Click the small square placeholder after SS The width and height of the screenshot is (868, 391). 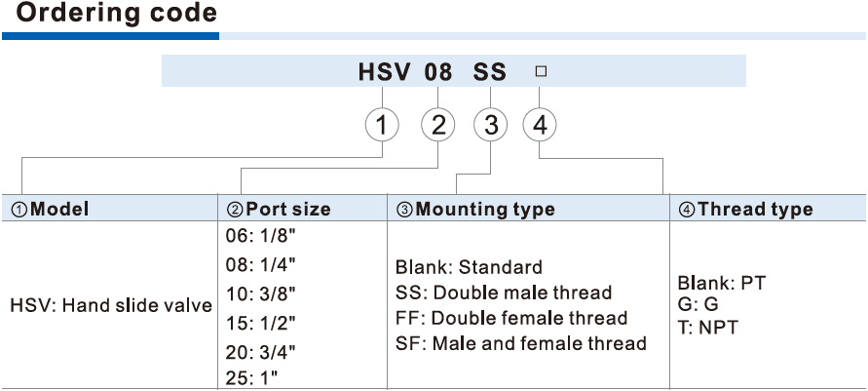click(541, 71)
